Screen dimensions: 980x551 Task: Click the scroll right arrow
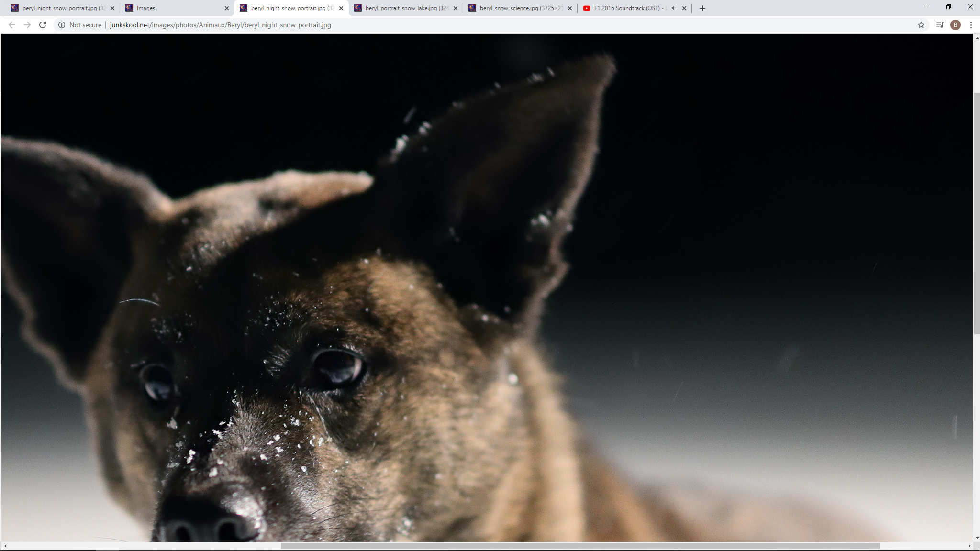[969, 546]
